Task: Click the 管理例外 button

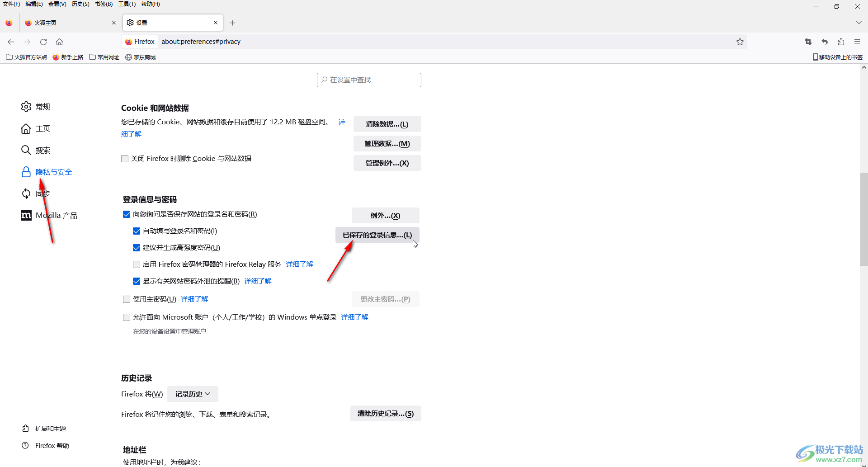Action: (387, 163)
